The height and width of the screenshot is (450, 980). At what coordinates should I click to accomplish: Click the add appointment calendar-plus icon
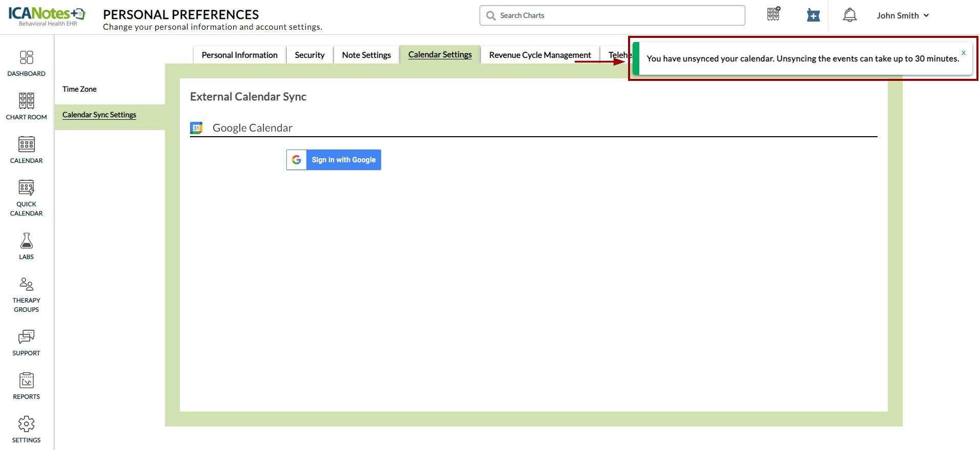(x=813, y=15)
